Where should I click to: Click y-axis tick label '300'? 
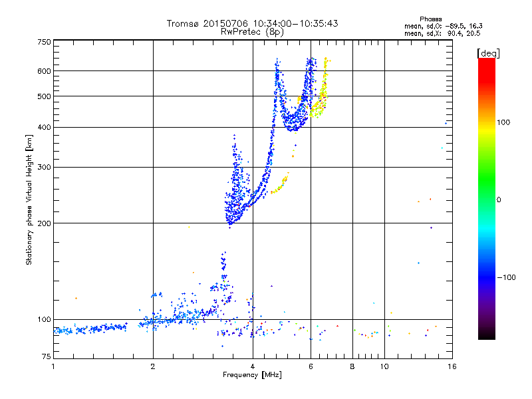pos(44,168)
